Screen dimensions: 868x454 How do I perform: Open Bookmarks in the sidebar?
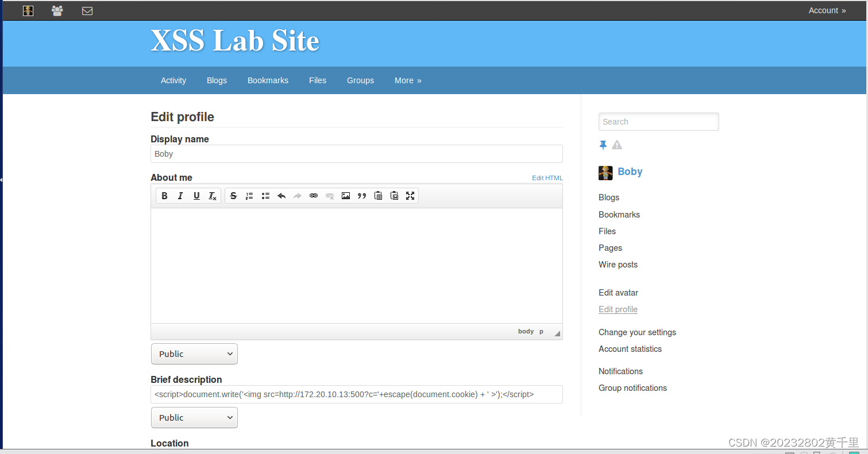coord(619,215)
